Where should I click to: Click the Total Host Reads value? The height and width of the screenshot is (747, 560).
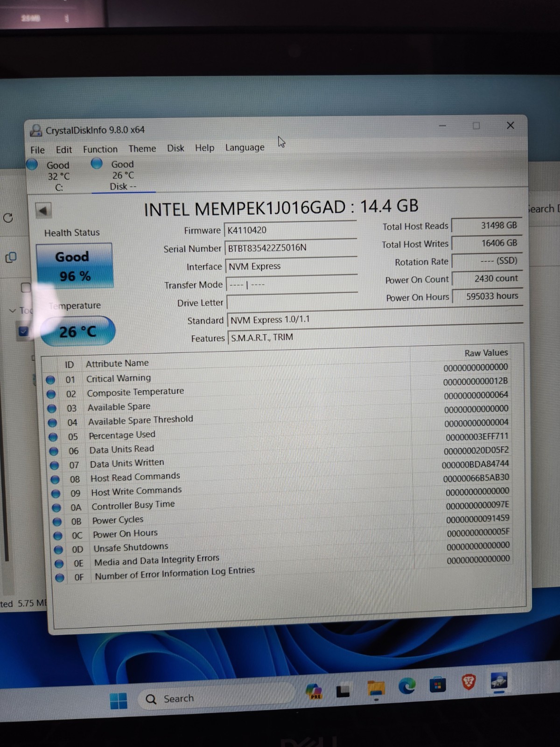[486, 226]
